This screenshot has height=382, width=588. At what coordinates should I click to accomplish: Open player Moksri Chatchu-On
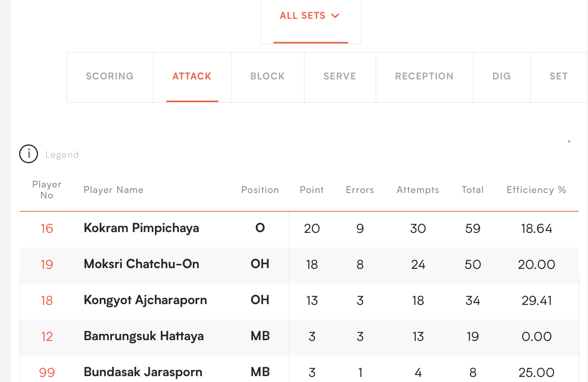coord(141,264)
